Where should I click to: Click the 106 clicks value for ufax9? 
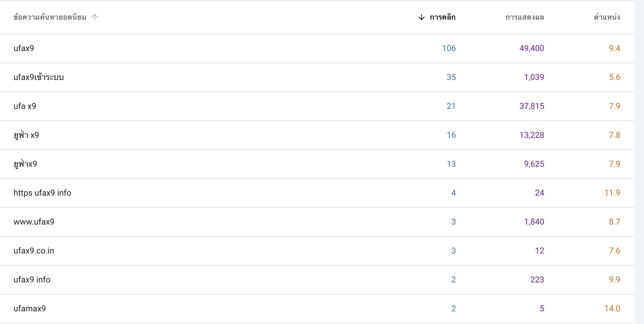[449, 48]
